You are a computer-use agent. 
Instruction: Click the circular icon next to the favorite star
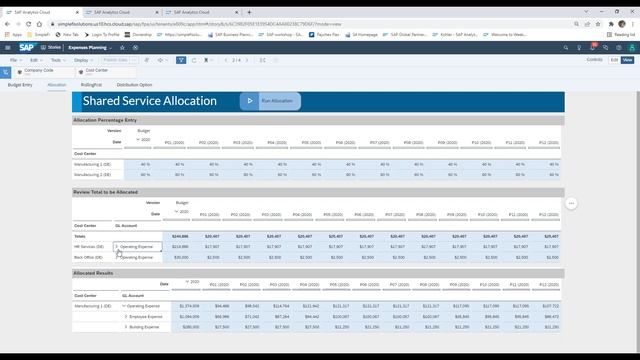[x=136, y=48]
